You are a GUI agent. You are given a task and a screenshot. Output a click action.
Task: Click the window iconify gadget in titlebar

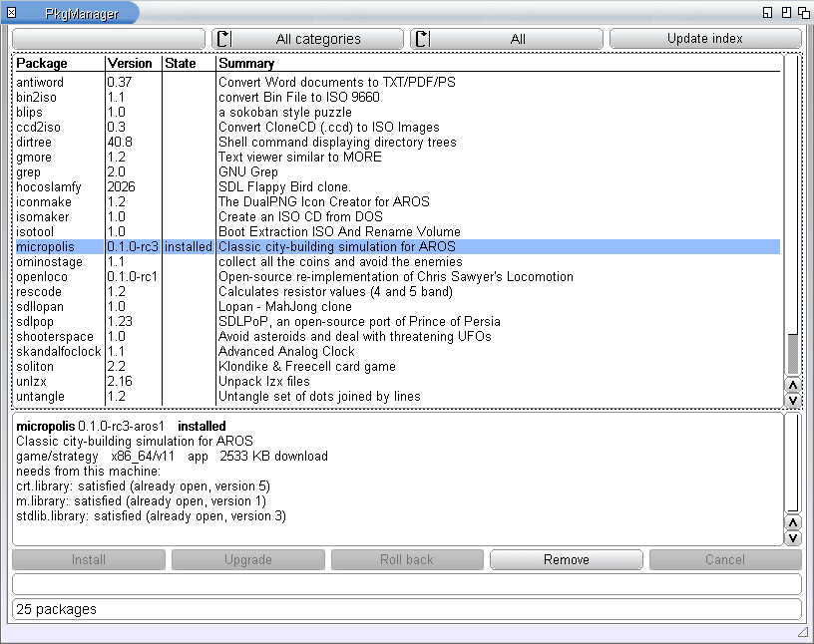(768, 12)
